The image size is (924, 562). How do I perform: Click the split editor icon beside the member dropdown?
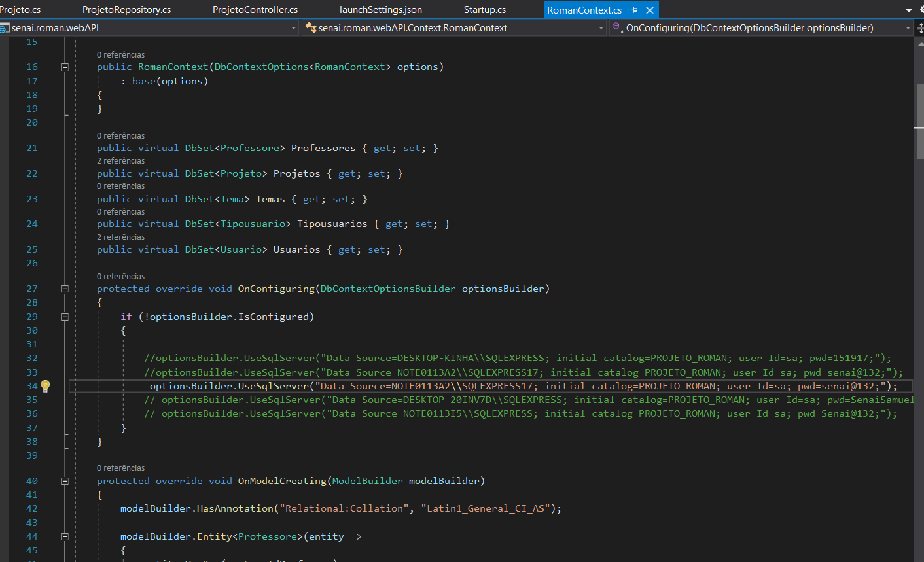(x=919, y=28)
